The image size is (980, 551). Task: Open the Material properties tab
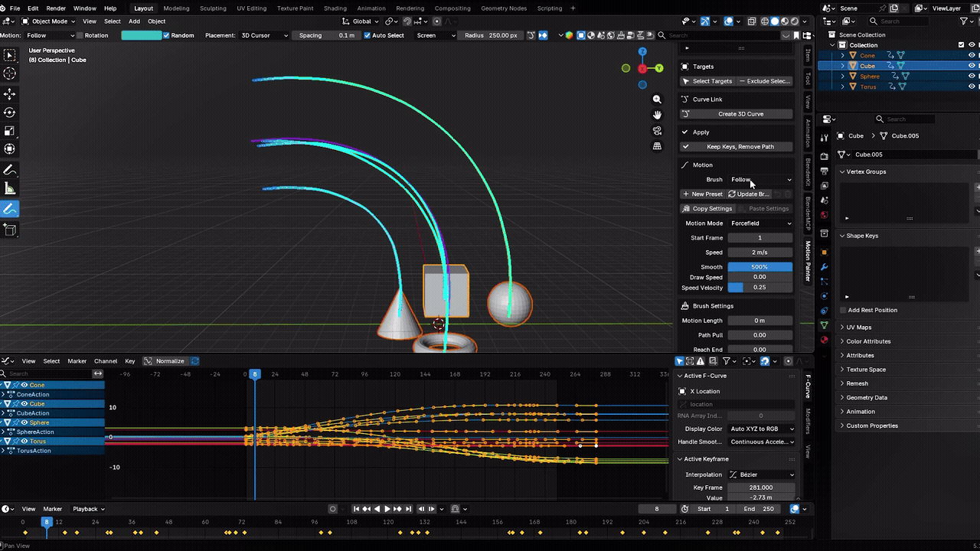[824, 340]
